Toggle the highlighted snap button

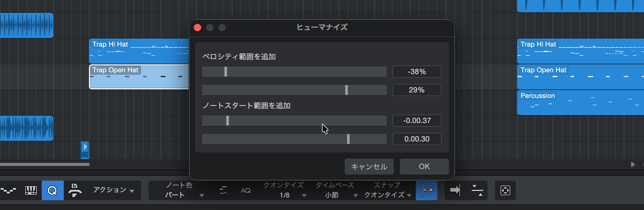coord(426,190)
